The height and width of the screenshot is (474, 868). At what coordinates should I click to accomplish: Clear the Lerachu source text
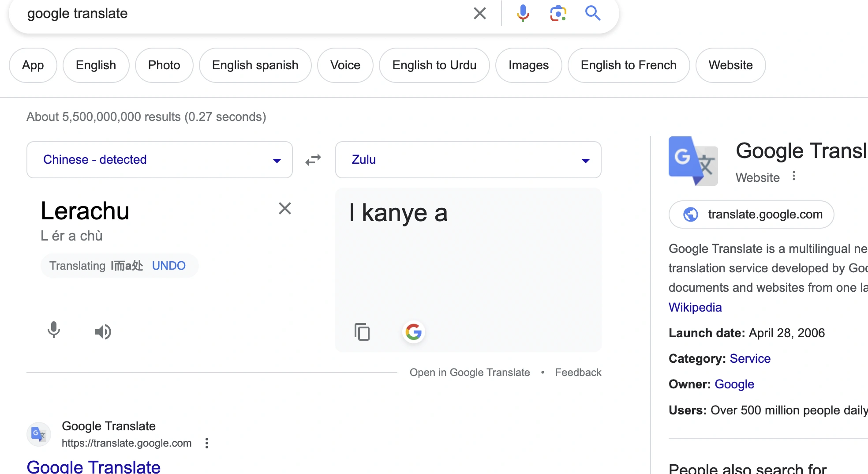285,208
